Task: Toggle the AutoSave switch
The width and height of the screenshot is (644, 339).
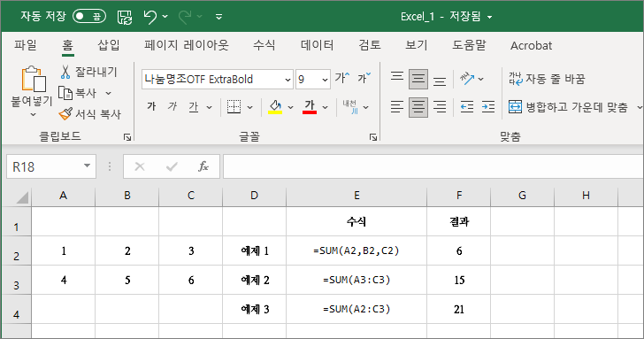Action: pos(89,17)
